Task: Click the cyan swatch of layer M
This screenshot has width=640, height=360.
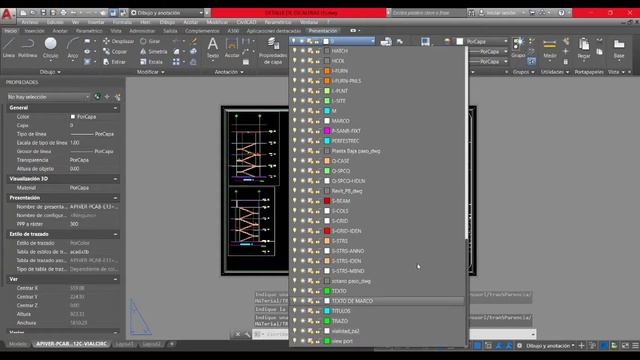Action: pyautogui.click(x=327, y=111)
